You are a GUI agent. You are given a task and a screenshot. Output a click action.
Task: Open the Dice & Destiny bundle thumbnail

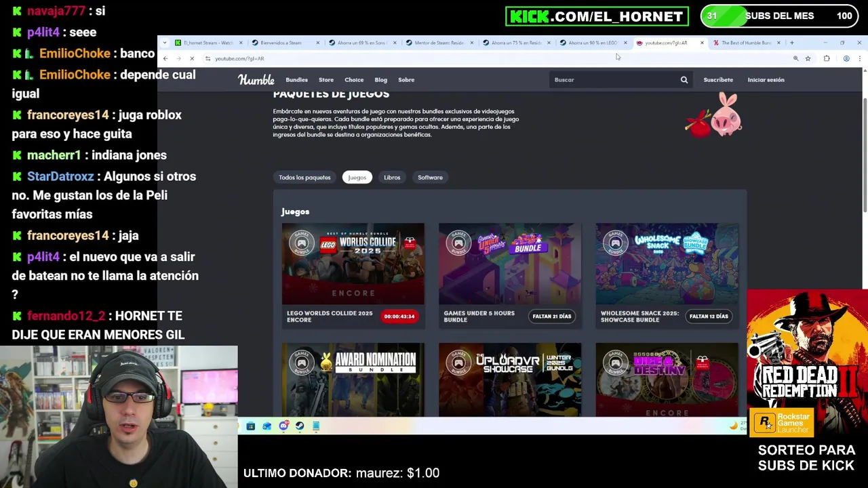(667, 380)
